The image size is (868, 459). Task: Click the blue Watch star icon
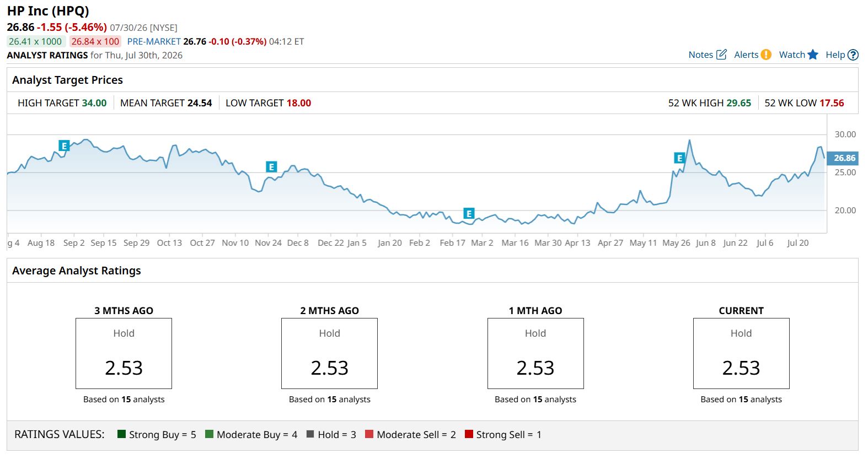tap(813, 55)
